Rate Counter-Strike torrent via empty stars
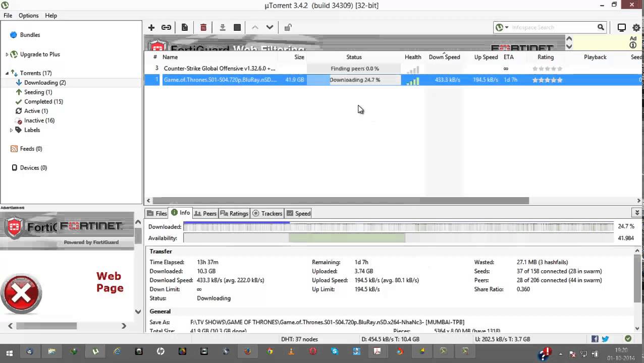 click(x=547, y=69)
